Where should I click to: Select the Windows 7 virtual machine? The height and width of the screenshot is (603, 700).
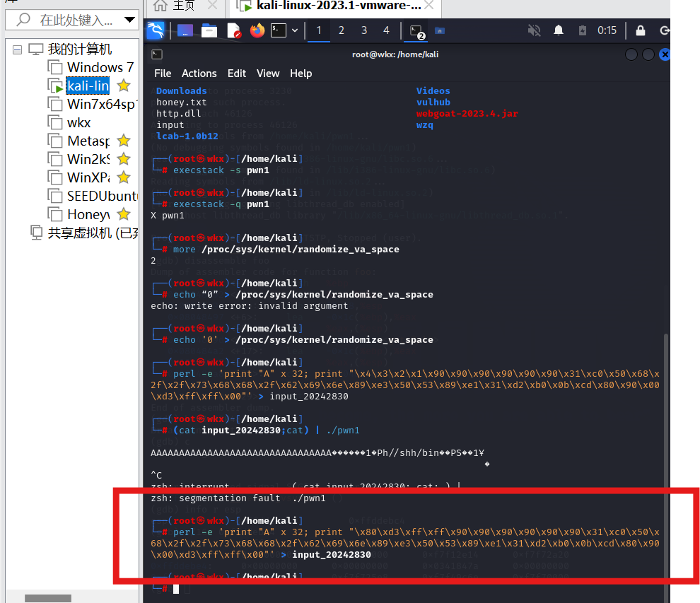pyautogui.click(x=100, y=67)
